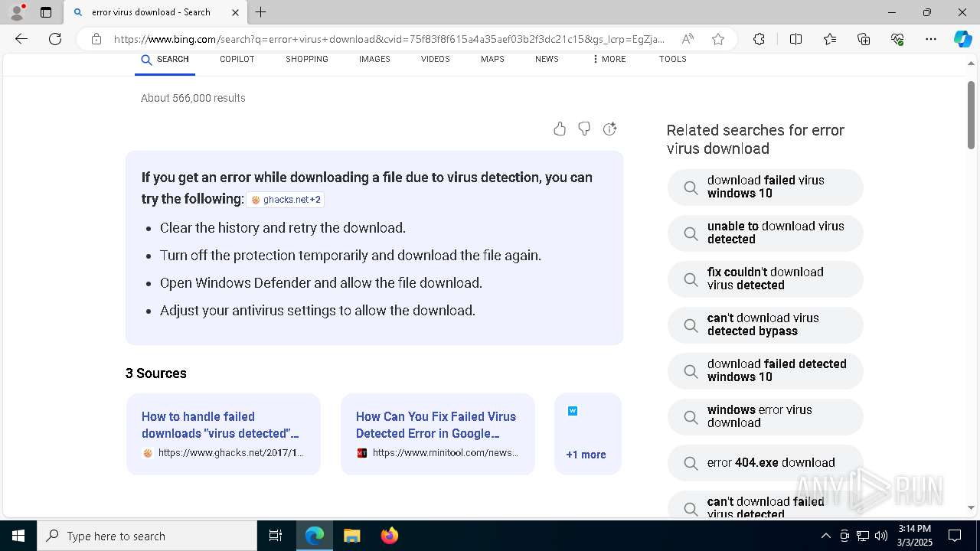Image resolution: width=980 pixels, height=551 pixels.
Task: Switch to the MAPS tab
Action: 492,59
